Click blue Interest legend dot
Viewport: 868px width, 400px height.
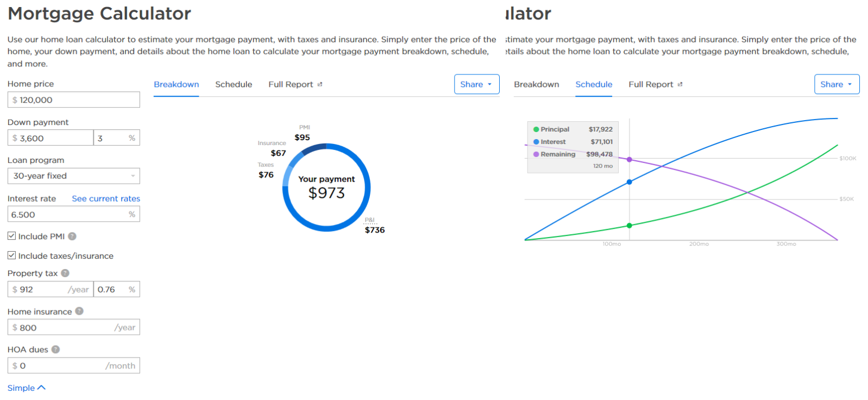[x=536, y=142]
